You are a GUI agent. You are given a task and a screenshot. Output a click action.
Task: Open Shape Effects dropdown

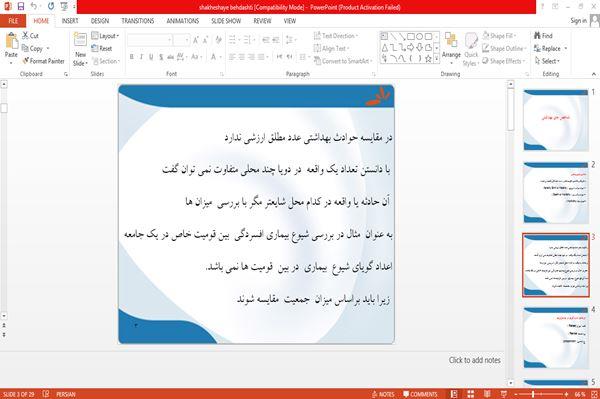504,61
